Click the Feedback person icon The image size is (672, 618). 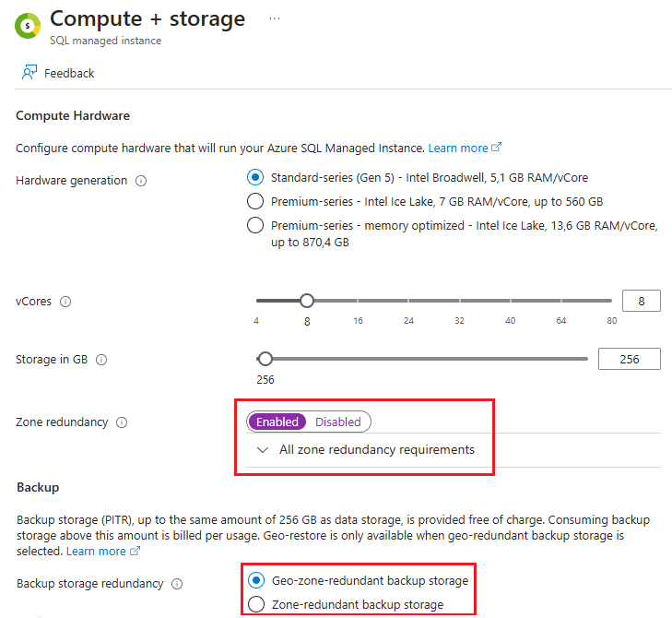tap(29, 73)
